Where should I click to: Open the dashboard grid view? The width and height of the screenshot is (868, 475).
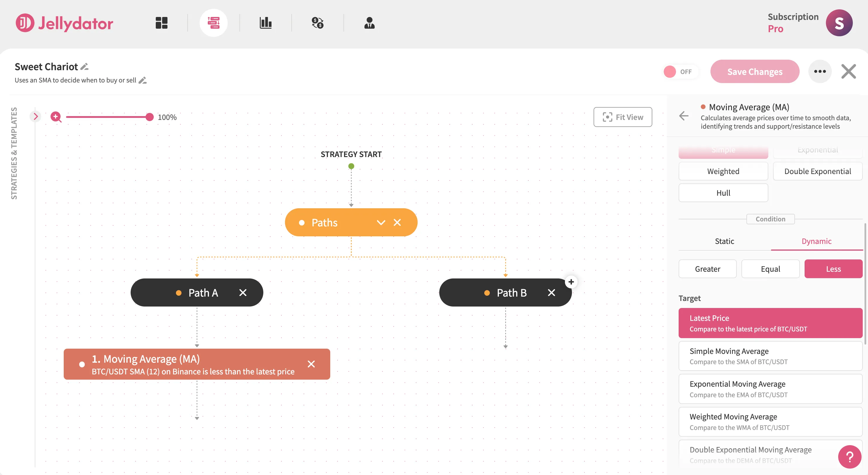pos(161,23)
